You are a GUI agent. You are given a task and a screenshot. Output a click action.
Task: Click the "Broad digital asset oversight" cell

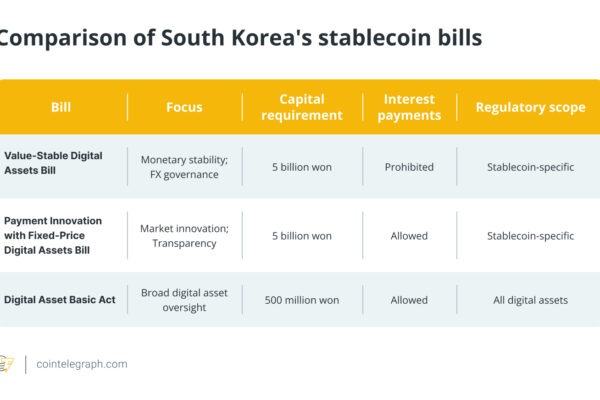coord(185,300)
